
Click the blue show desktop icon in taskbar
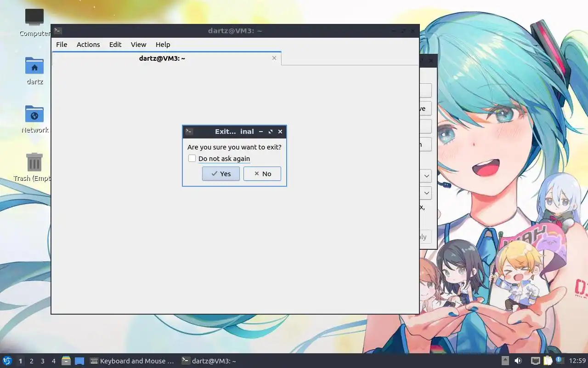pos(79,361)
